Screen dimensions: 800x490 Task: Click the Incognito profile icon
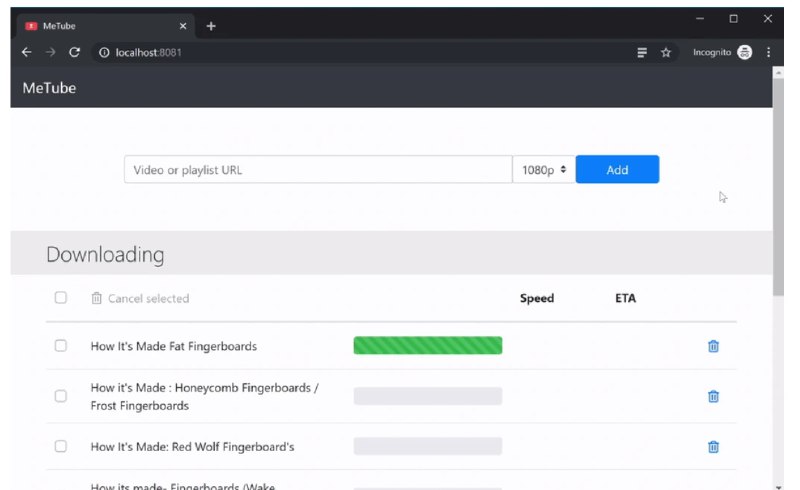pyautogui.click(x=744, y=53)
